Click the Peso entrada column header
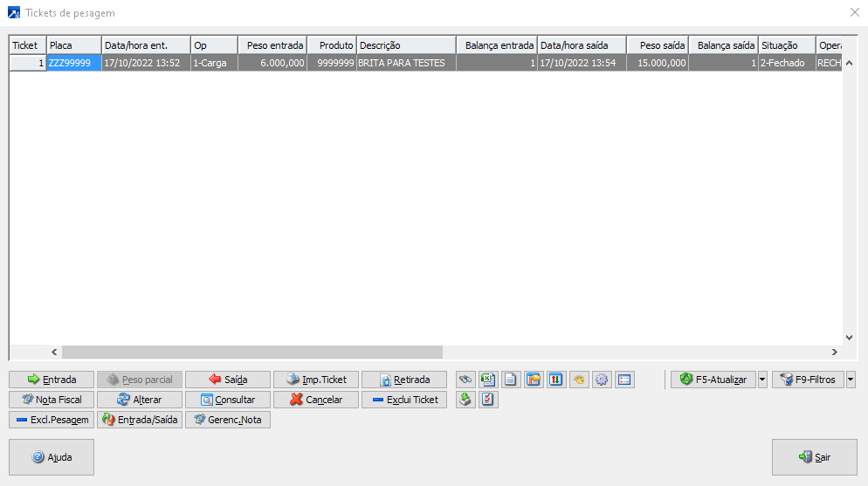This screenshot has width=868, height=486. pos(272,45)
